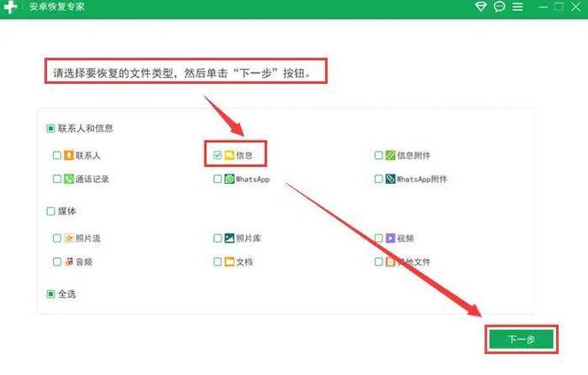The image size is (588, 375).
Task: Open the VIP diamond icon
Action: [x=480, y=6]
